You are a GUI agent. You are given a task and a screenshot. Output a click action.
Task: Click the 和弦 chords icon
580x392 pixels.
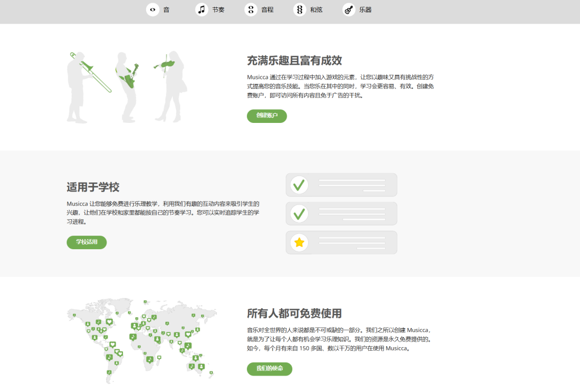[300, 10]
